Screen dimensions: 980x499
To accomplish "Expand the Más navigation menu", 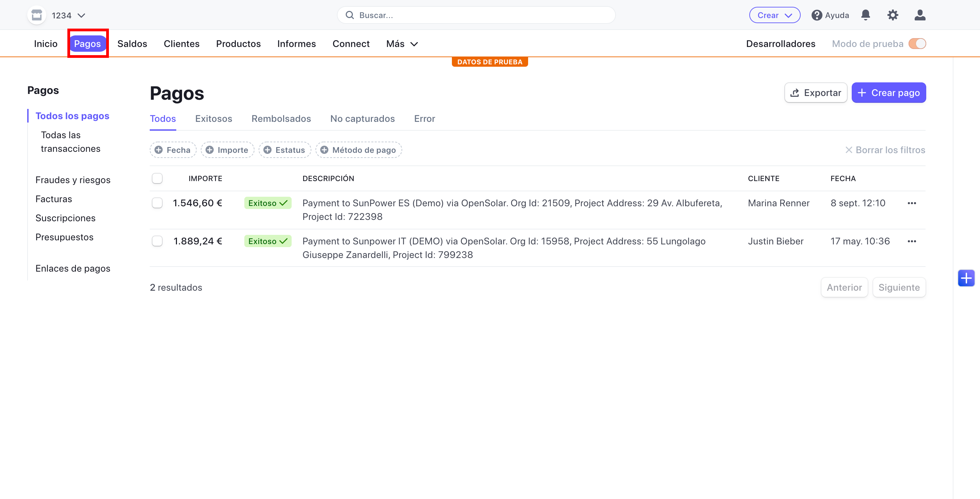I will (x=402, y=44).
